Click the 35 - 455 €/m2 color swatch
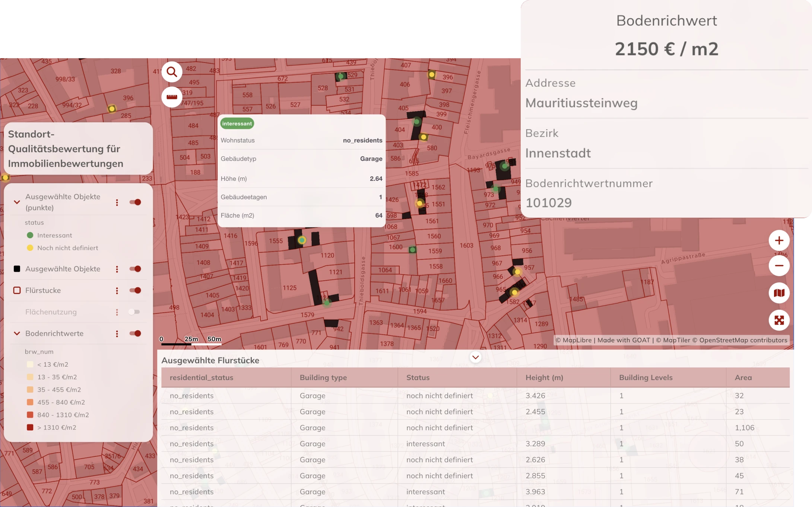This screenshot has width=812, height=507. pos(30,390)
